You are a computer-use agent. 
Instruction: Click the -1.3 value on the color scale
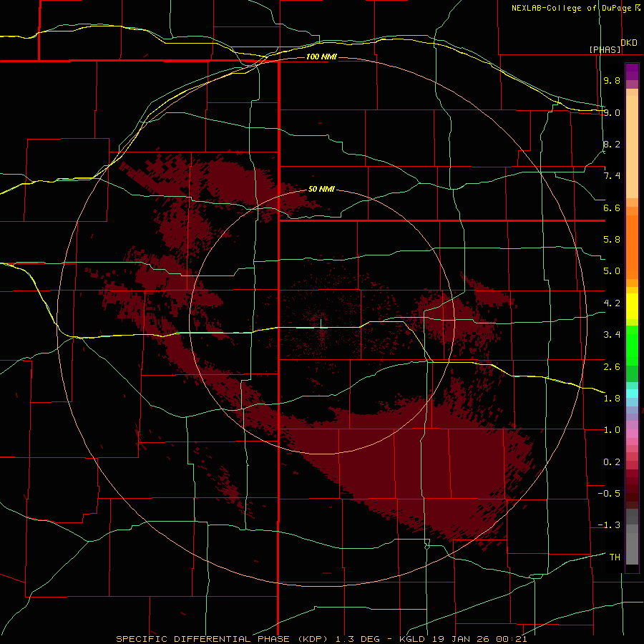609,525
